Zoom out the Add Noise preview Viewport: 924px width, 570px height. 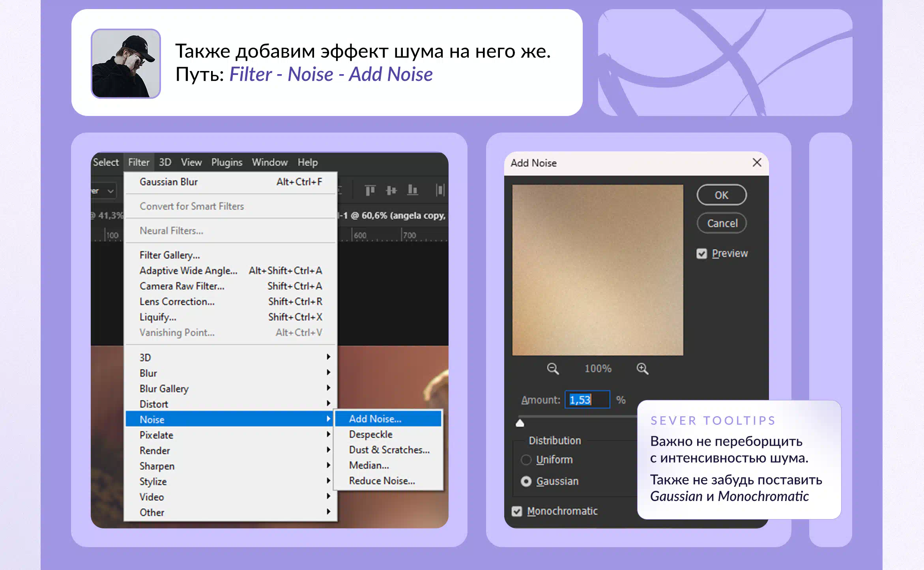coord(552,369)
